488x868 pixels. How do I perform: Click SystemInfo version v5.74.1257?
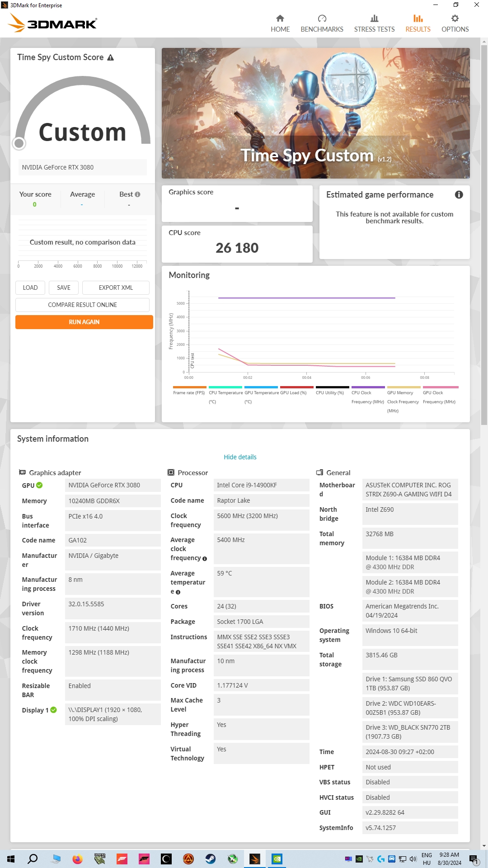click(410, 828)
